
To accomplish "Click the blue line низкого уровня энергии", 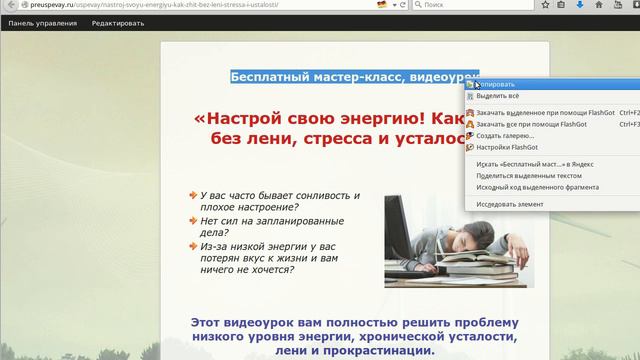I will [355, 337].
